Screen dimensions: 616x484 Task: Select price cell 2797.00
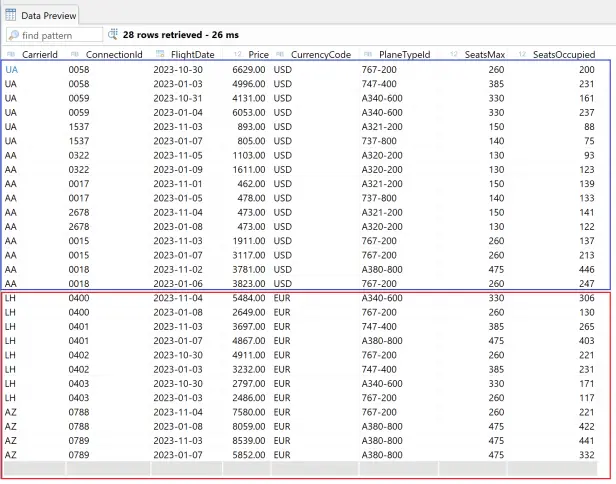(x=249, y=384)
